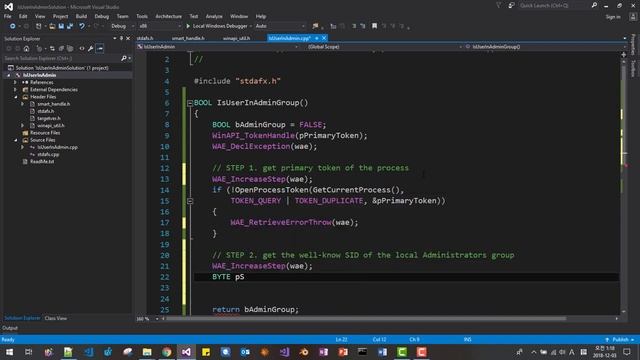640x360 pixels.
Task: Open the Architecture menu
Action: (x=169, y=16)
